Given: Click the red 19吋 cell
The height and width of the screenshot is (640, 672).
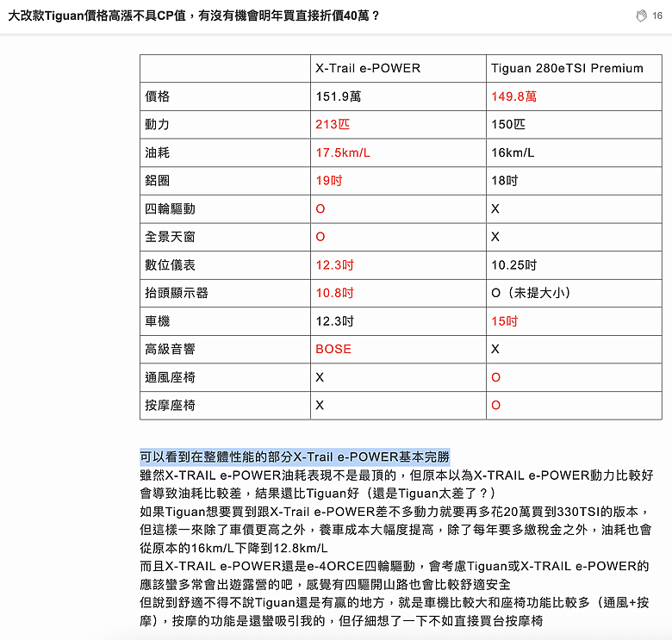Looking at the screenshot, I should pyautogui.click(x=329, y=180).
